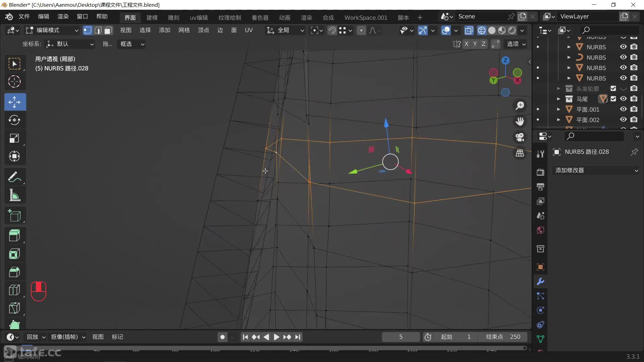The height and width of the screenshot is (362, 644).
Task: Toggle snapping magnet icon
Action: [332, 31]
